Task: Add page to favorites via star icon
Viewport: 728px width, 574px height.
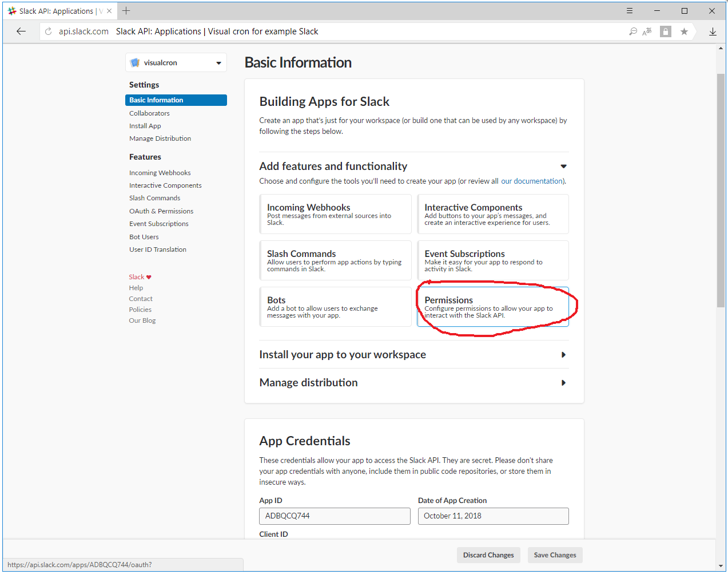Action: (x=684, y=31)
